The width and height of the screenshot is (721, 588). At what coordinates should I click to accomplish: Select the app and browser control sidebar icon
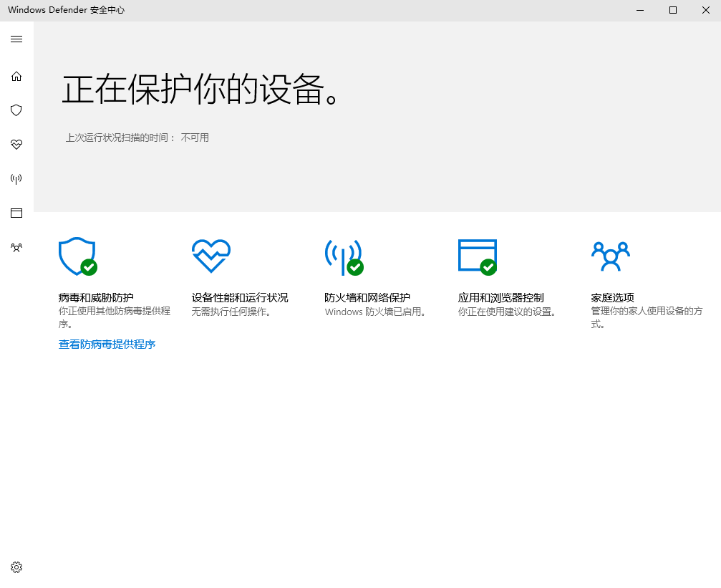[16, 213]
